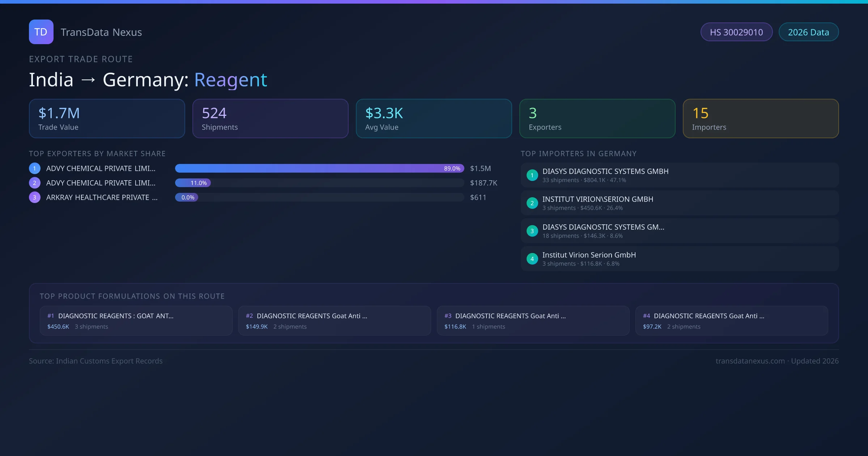Click the 89.0% market share bar
Viewport: 868px width, 456px height.
(x=319, y=168)
